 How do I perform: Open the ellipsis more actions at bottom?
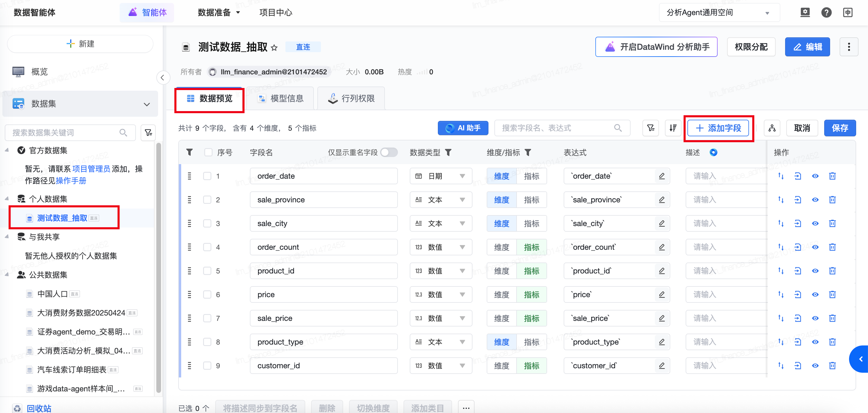pos(466,408)
